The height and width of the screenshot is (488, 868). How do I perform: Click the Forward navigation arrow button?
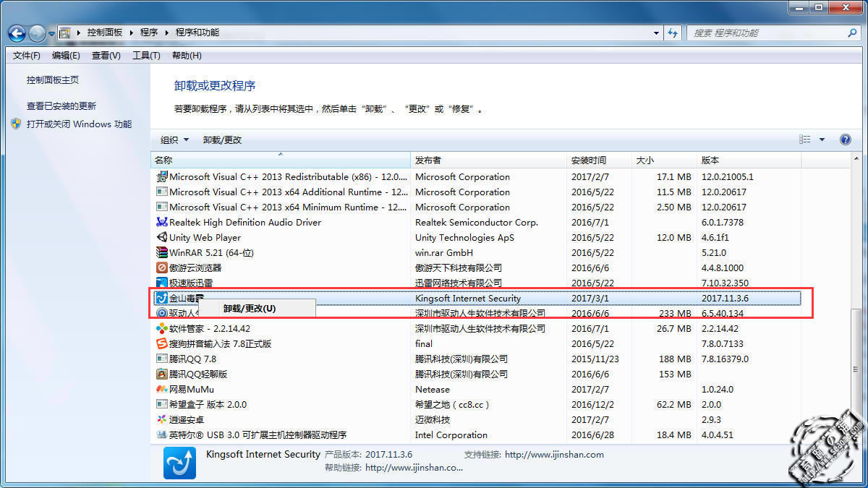click(37, 33)
